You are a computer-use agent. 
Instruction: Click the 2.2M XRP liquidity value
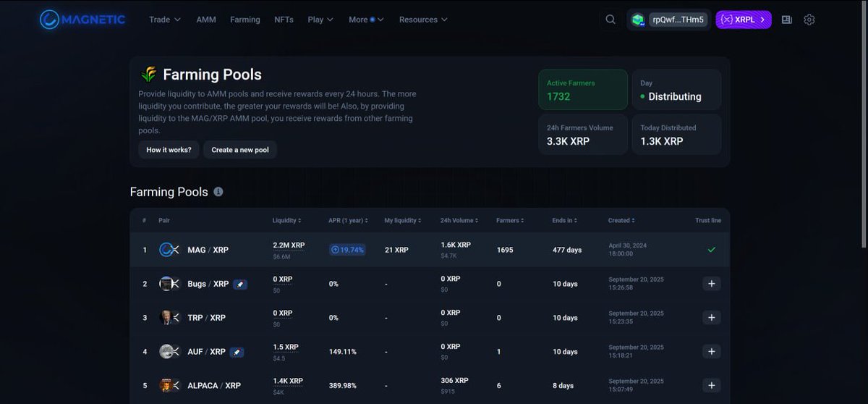click(289, 245)
